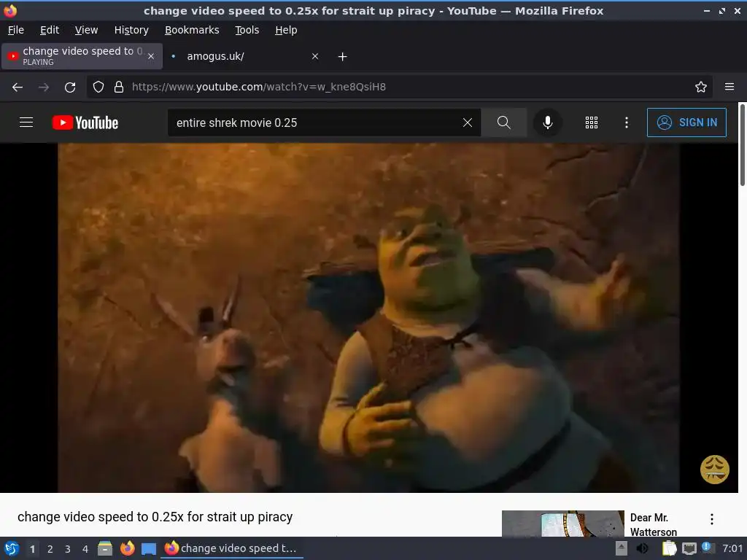
Task: Open a new tab with plus
Action: [342, 57]
